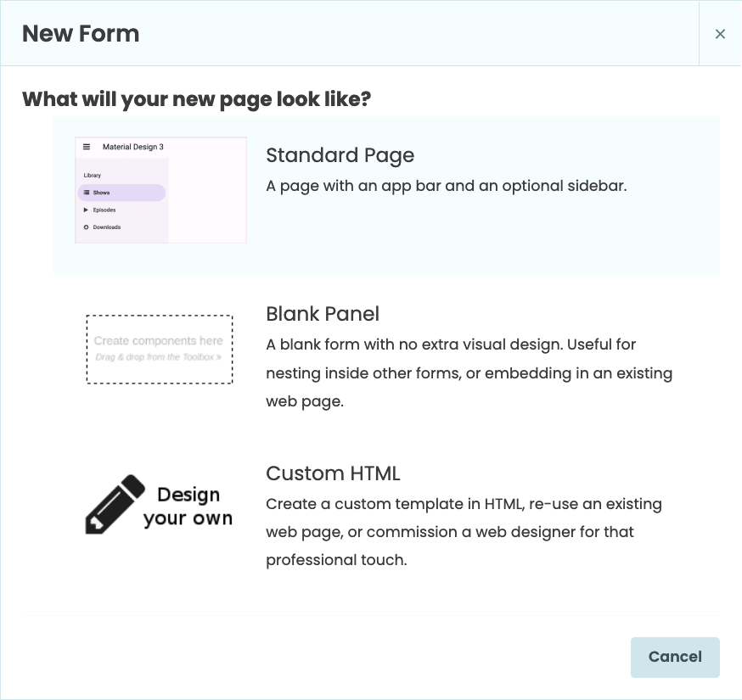Click the Custom HTML heading text
Viewport: 742px width, 700px height.
point(333,473)
